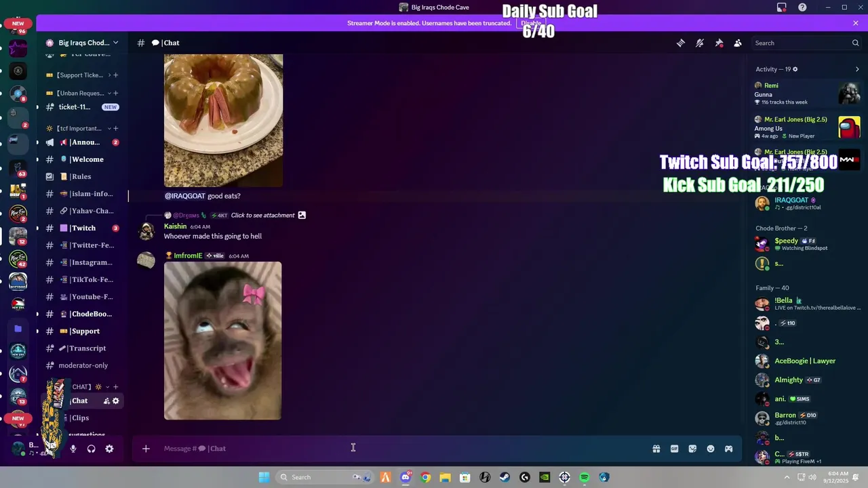868x488 pixels.
Task: Open the GIF picker icon
Action: click(674, 449)
